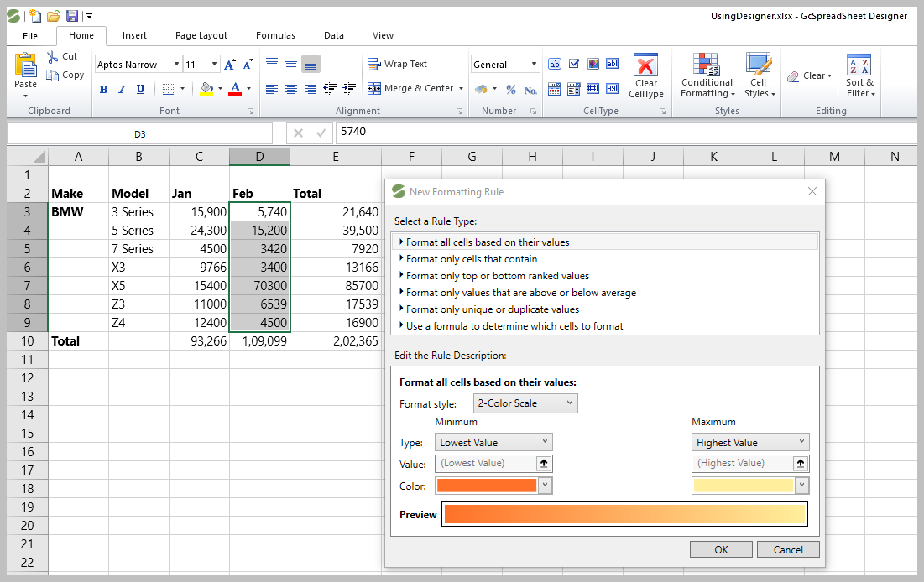Increase font size with the grow icon

tap(230, 65)
